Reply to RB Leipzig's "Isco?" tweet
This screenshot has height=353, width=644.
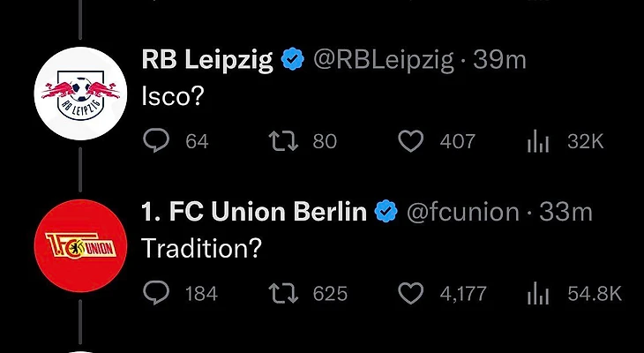[x=156, y=141]
